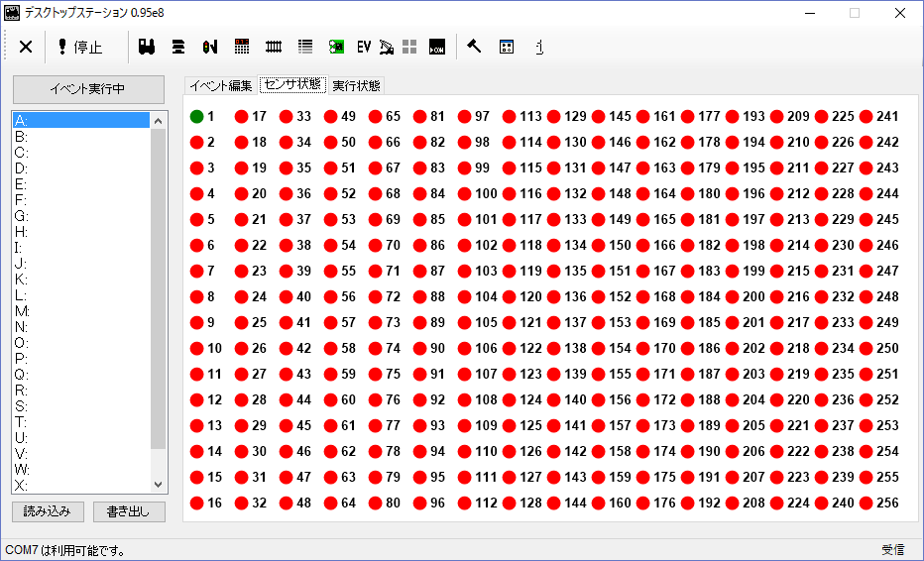This screenshot has width=924, height=561.
Task: Switch to the 実行状態 tab
Action: 357,86
